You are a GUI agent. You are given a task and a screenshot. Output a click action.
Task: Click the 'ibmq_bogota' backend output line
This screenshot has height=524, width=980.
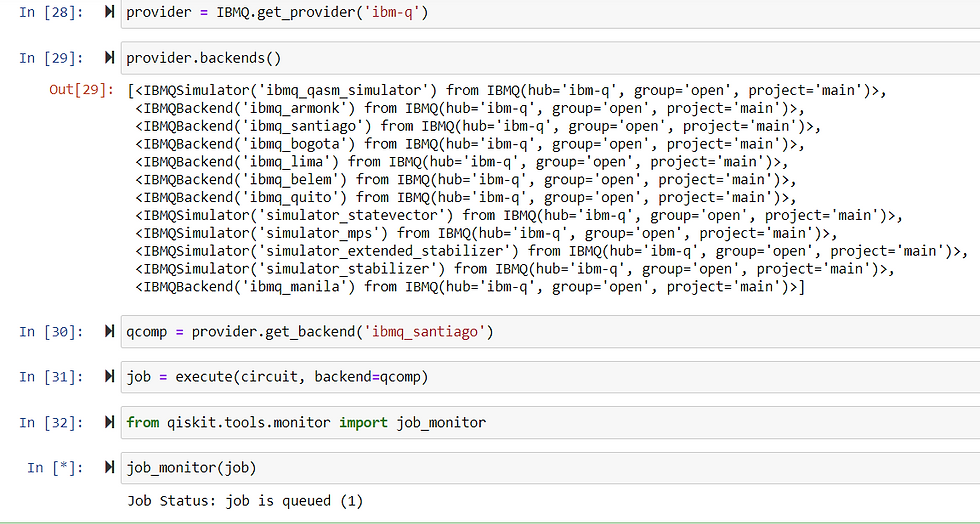(470, 144)
